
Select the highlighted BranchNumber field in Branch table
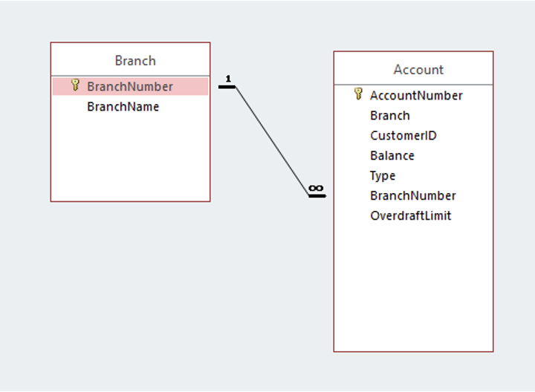point(130,86)
